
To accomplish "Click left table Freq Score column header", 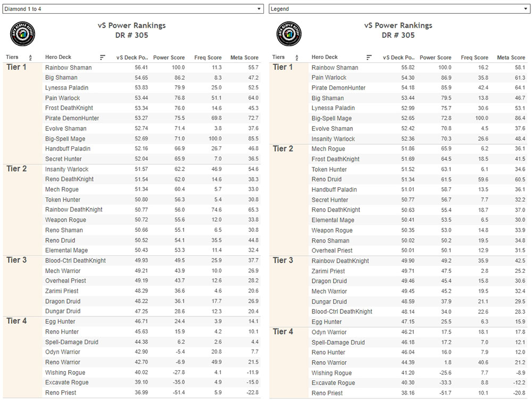I will coord(208,57).
